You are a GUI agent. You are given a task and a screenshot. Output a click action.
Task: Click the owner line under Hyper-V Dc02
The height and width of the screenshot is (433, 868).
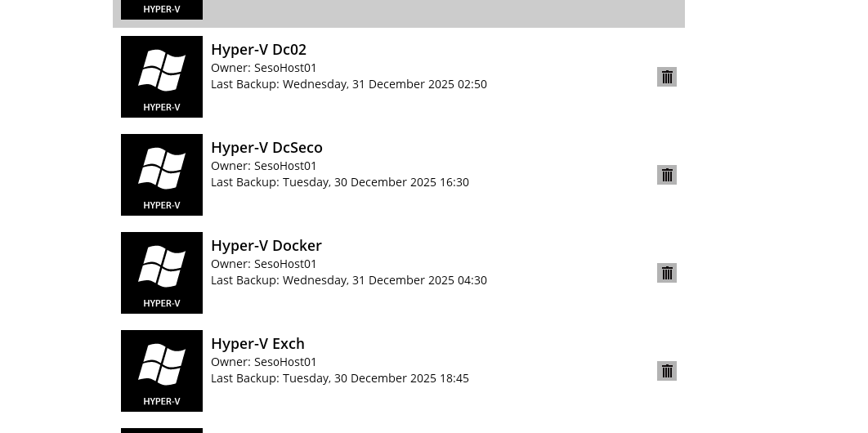coord(263,68)
